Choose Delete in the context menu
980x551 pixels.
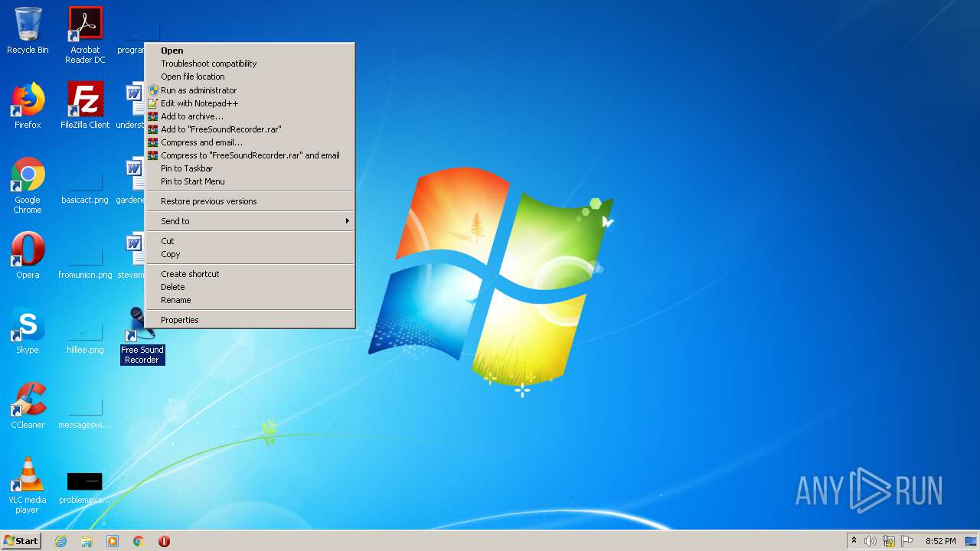(x=250, y=287)
